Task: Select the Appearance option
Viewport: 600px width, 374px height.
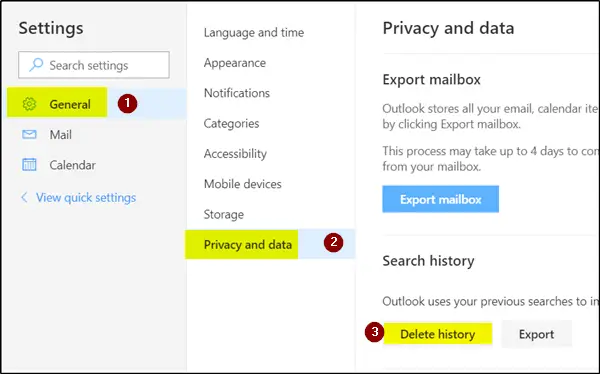Action: coord(235,63)
